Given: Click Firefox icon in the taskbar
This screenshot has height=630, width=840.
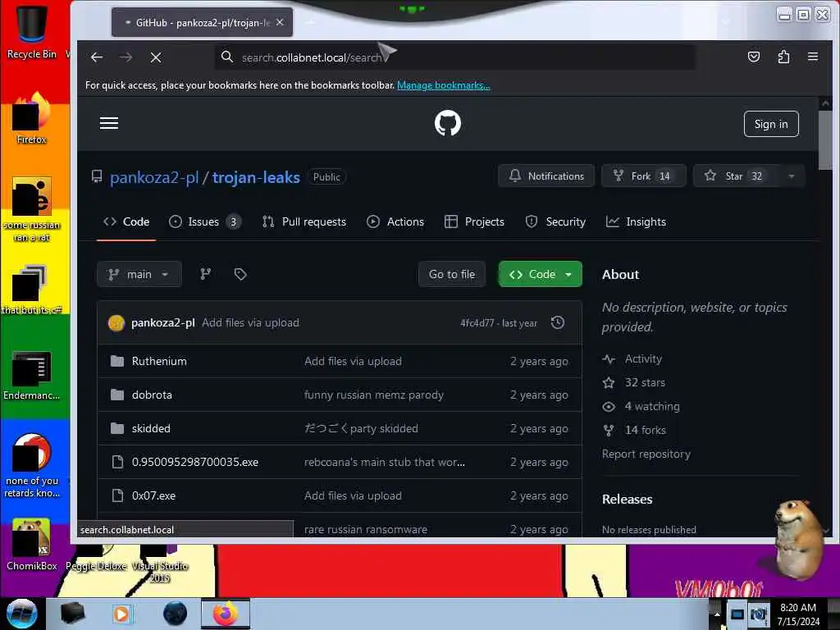Looking at the screenshot, I should (x=226, y=614).
